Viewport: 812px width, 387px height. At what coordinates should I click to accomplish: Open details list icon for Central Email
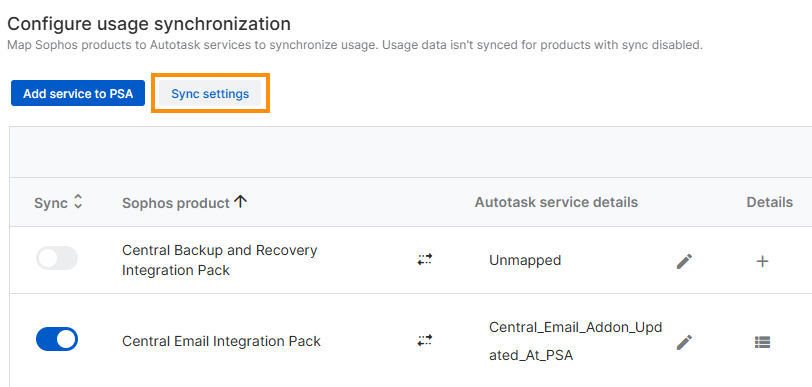[762, 342]
